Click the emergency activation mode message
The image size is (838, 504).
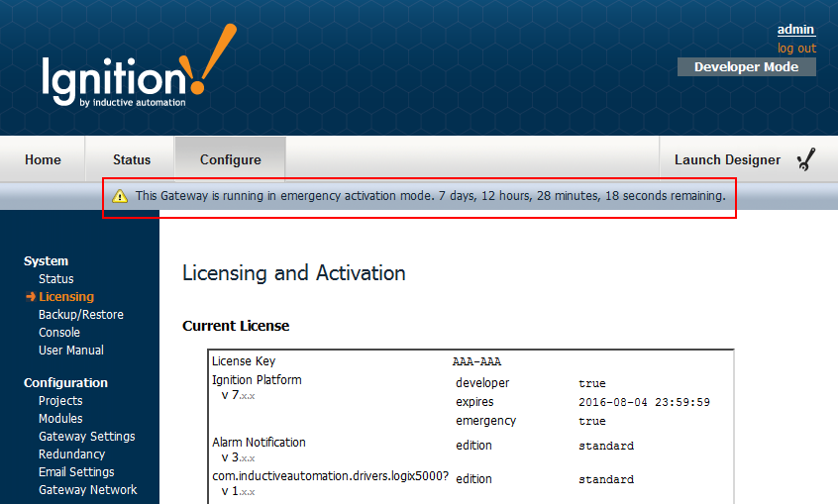click(x=430, y=196)
